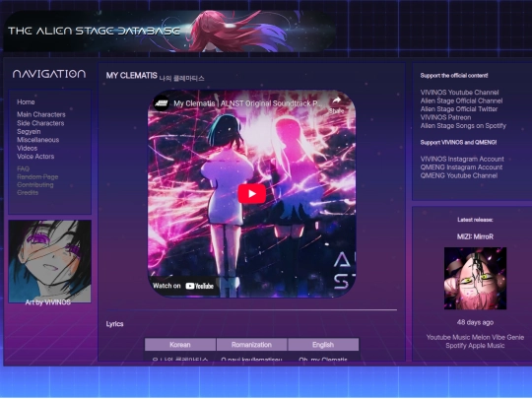Click the 48 days ago text
Screen dimensions: 532x399
[475, 323]
